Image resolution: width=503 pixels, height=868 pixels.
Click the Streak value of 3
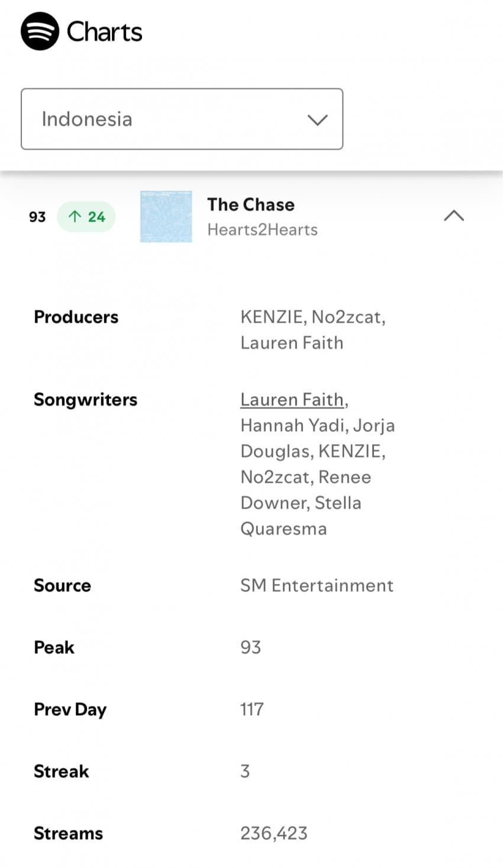tap(245, 771)
